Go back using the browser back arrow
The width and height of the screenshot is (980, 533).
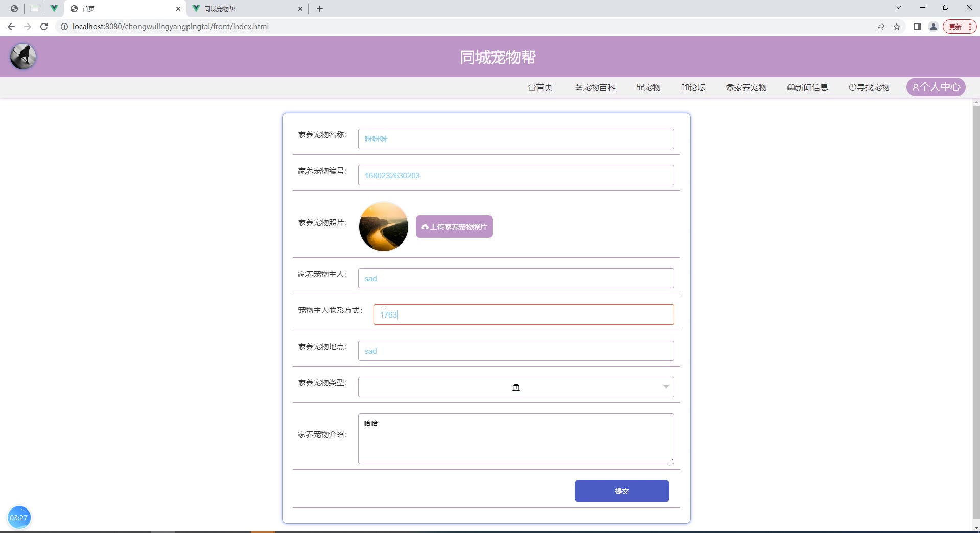(11, 27)
